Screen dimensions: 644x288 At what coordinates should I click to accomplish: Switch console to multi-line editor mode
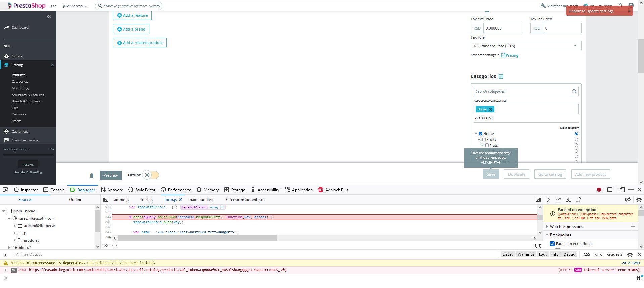640,278
